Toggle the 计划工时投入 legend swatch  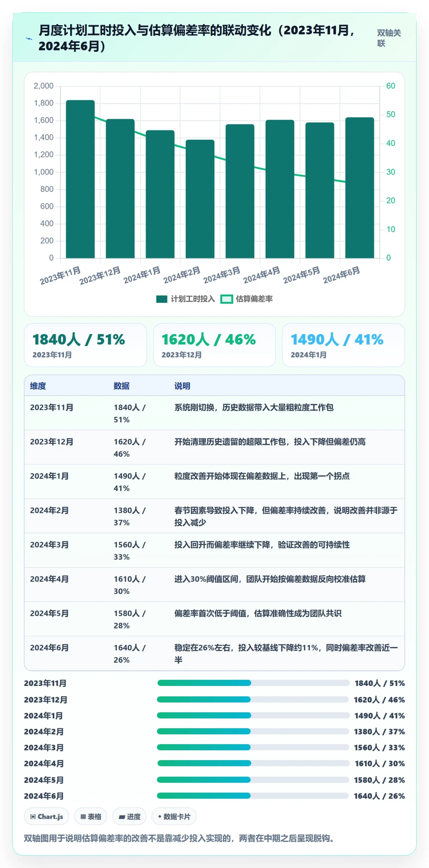coord(162,299)
